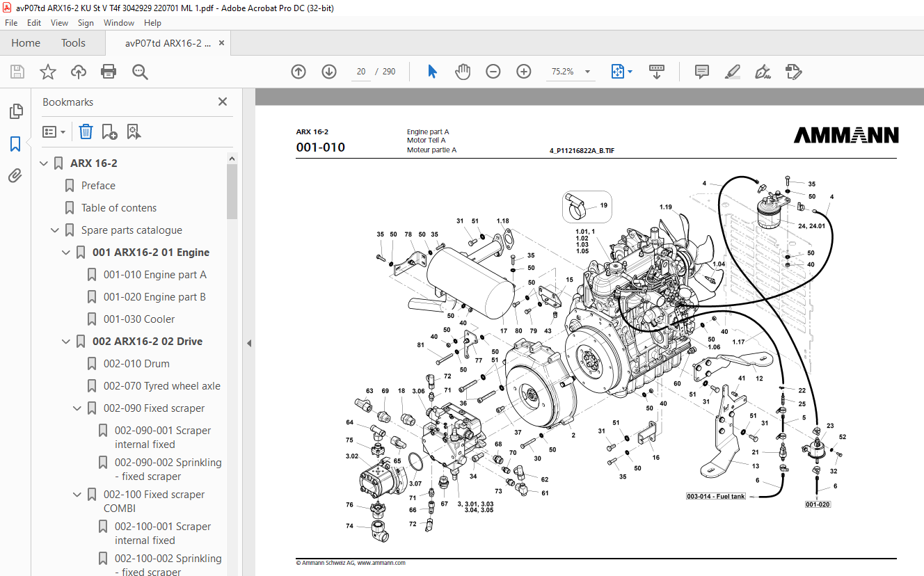
Task: Delete the selected bookmark
Action: 86,131
